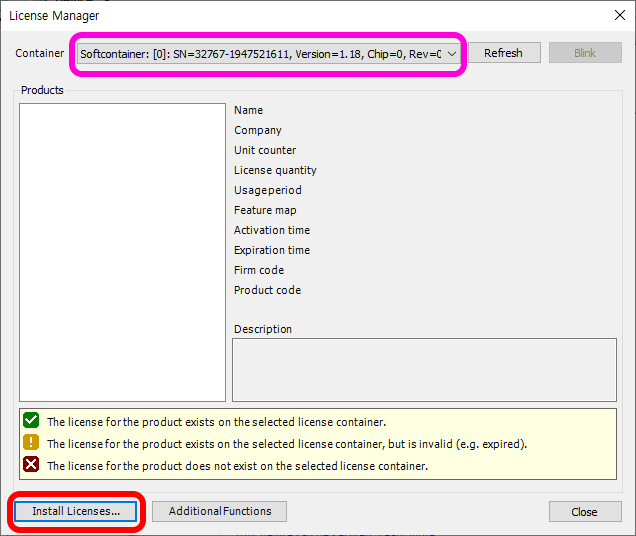Click into the Description text area
The height and width of the screenshot is (536, 636).
424,369
